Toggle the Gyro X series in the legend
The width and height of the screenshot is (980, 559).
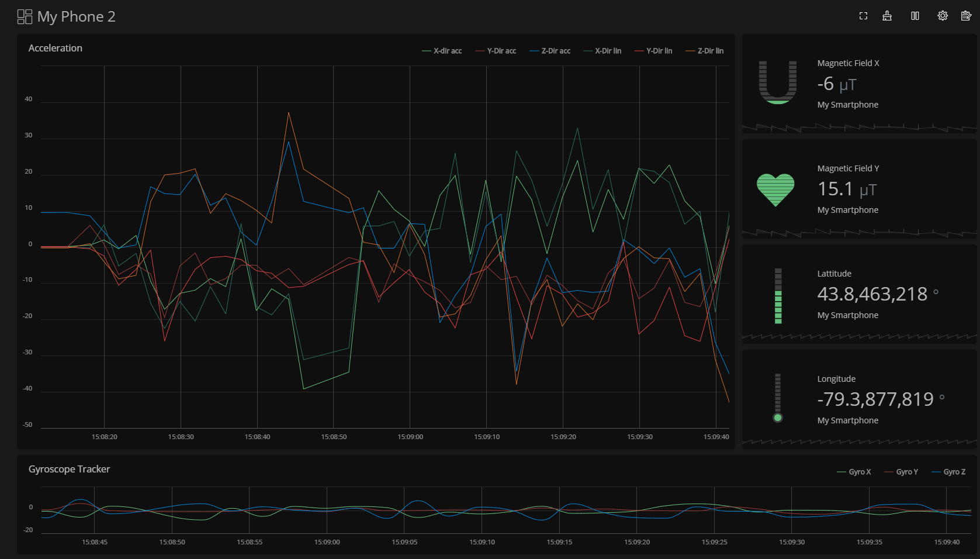coord(854,472)
